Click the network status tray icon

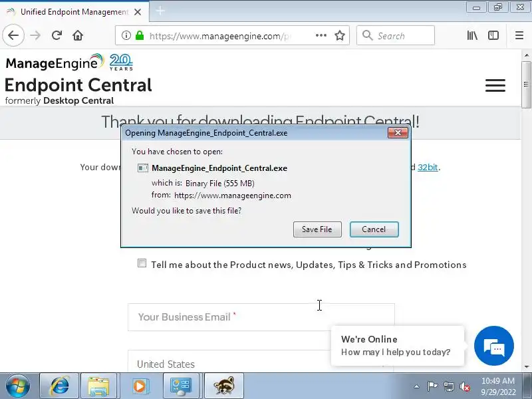tap(448, 386)
